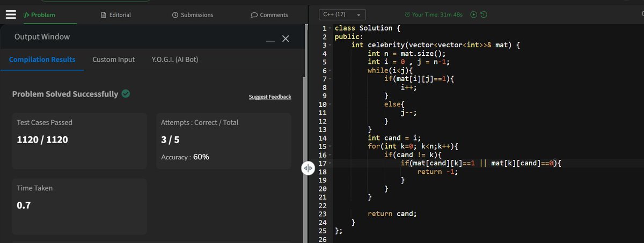Open the hamburger navigation menu
Image resolution: width=644 pixels, height=243 pixels.
[10, 14]
